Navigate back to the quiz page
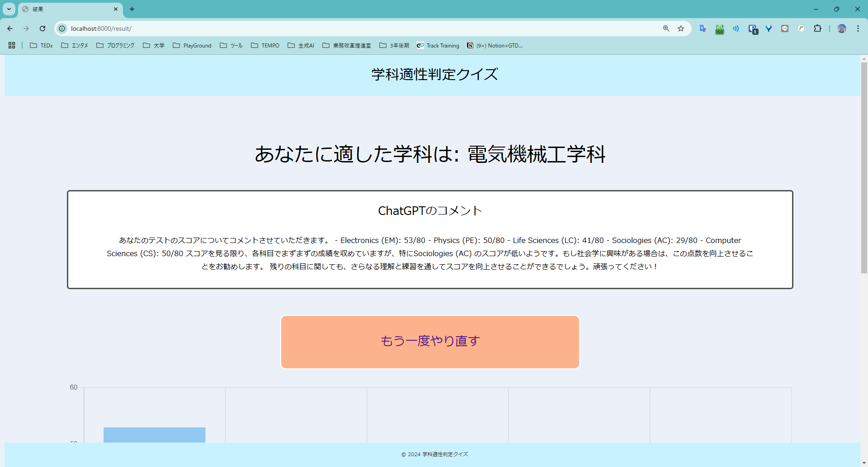Viewport: 868px width, 467px height. tap(10, 29)
